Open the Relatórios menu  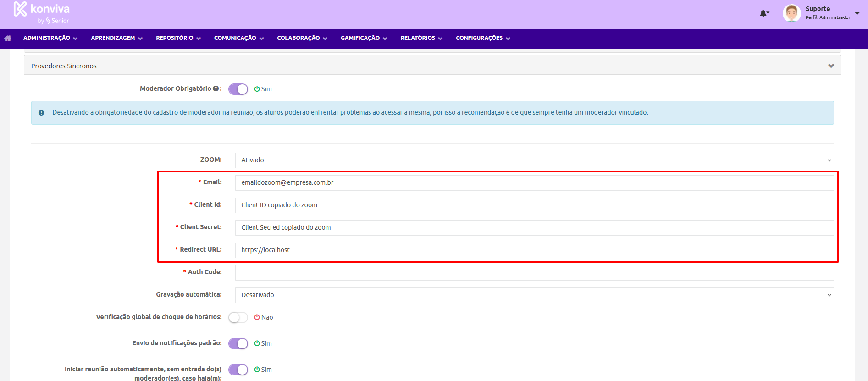421,38
